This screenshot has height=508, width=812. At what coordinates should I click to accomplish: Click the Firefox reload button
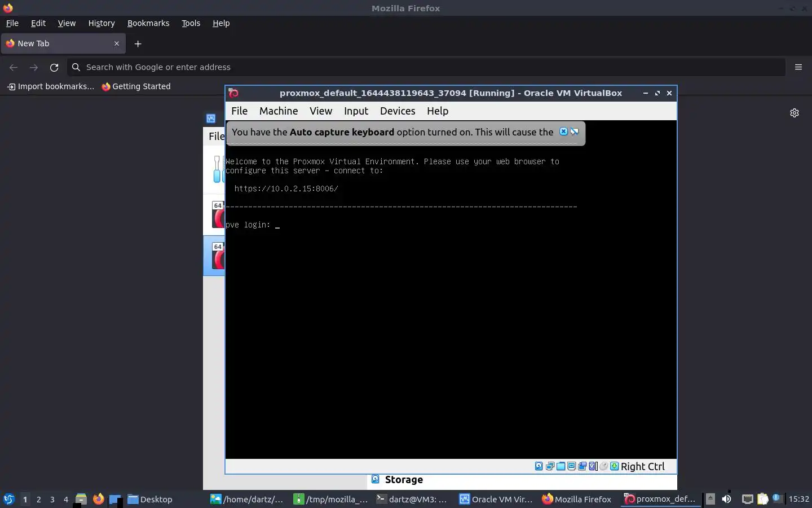coord(54,67)
